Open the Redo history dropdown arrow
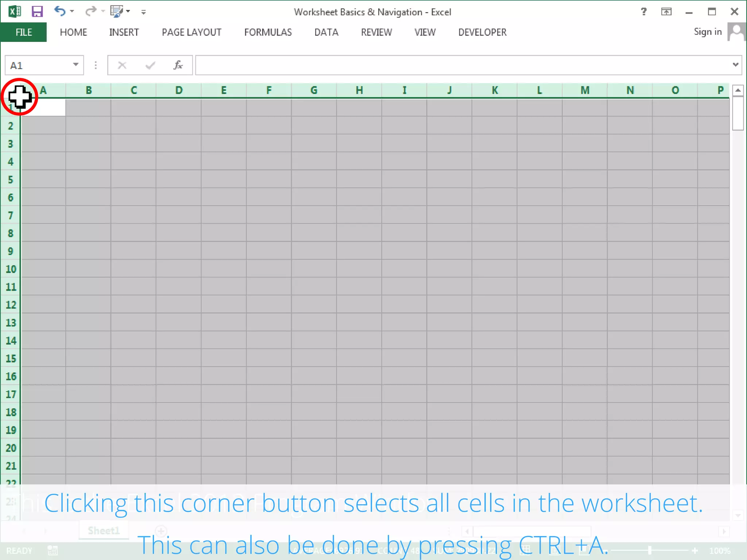Viewport: 747px width, 560px height. (x=103, y=11)
